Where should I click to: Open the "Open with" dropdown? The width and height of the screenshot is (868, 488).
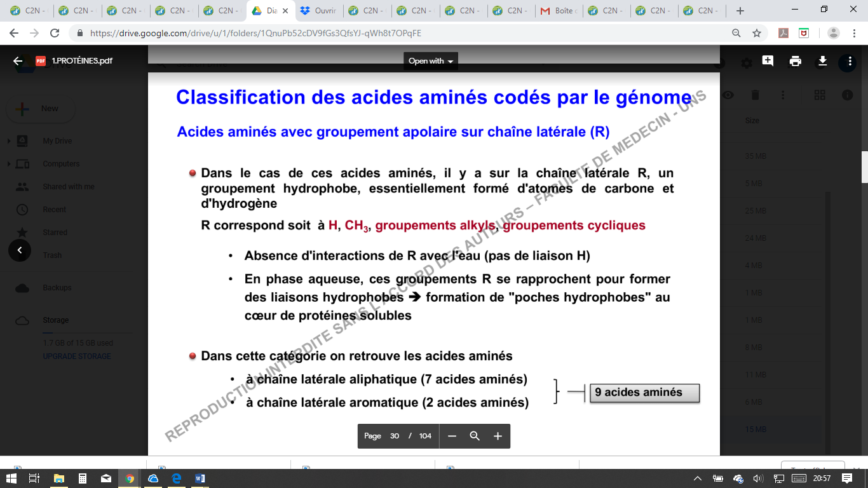[431, 61]
